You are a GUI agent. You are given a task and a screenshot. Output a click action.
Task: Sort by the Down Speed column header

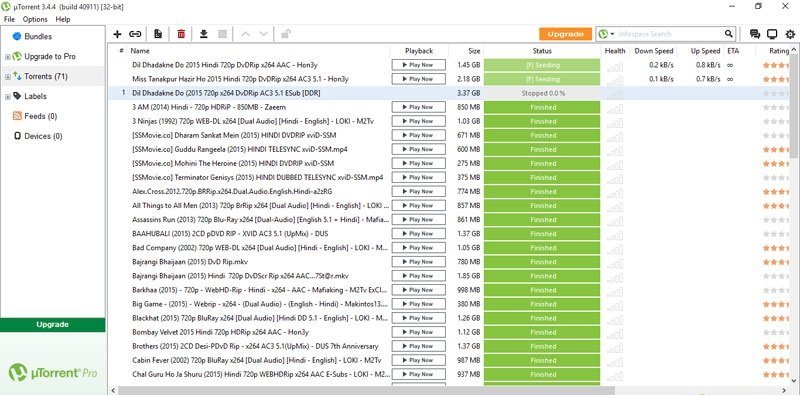coord(654,51)
